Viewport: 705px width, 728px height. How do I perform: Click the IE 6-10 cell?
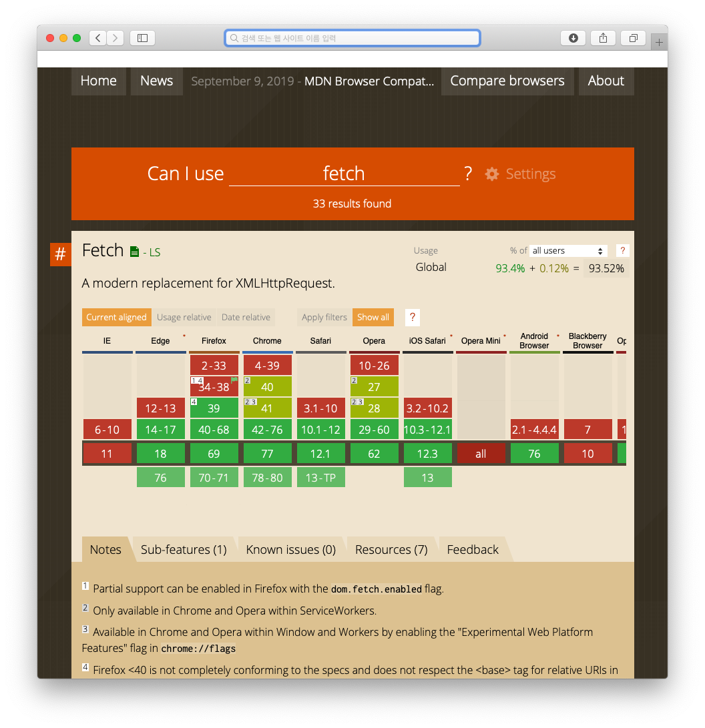pyautogui.click(x=107, y=430)
